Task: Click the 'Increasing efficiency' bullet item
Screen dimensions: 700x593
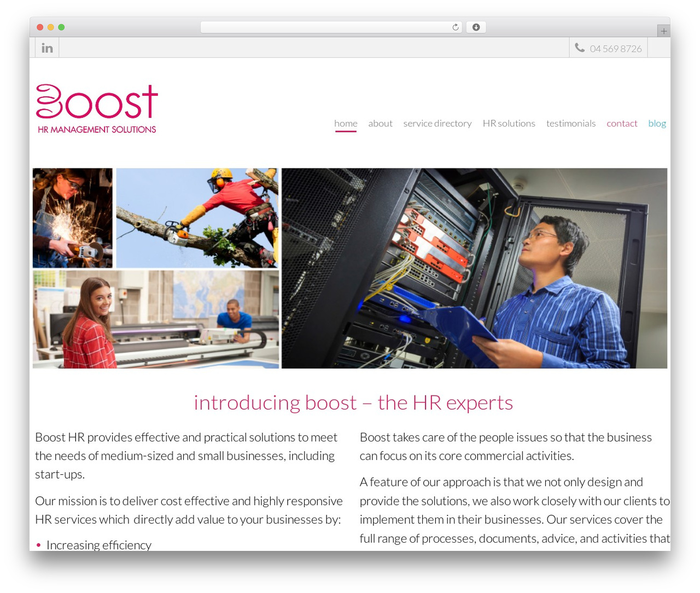Action: click(99, 545)
